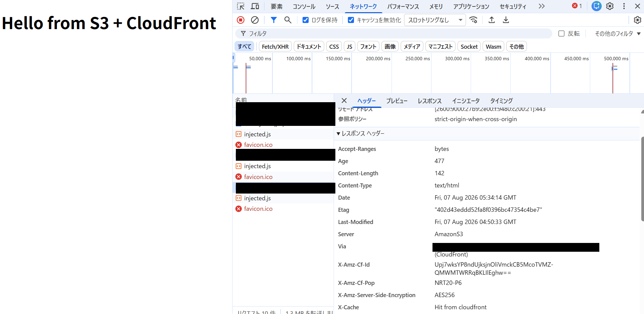
Task: Filter by JS requests
Action: pyautogui.click(x=350, y=46)
